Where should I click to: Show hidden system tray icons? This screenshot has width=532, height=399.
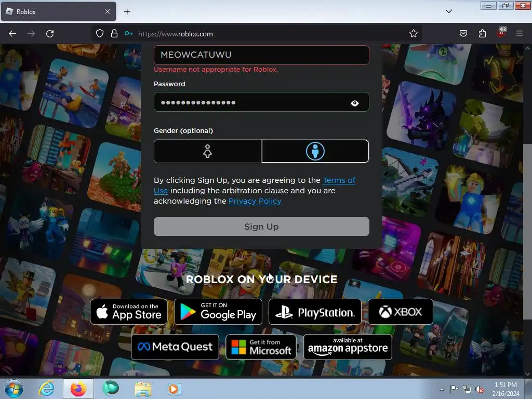coord(442,389)
